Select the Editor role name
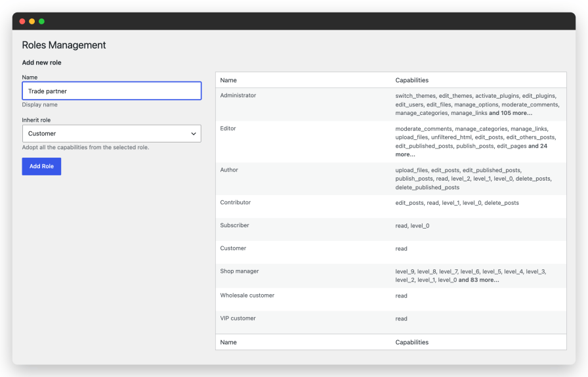The height and width of the screenshot is (377, 588). tap(228, 129)
